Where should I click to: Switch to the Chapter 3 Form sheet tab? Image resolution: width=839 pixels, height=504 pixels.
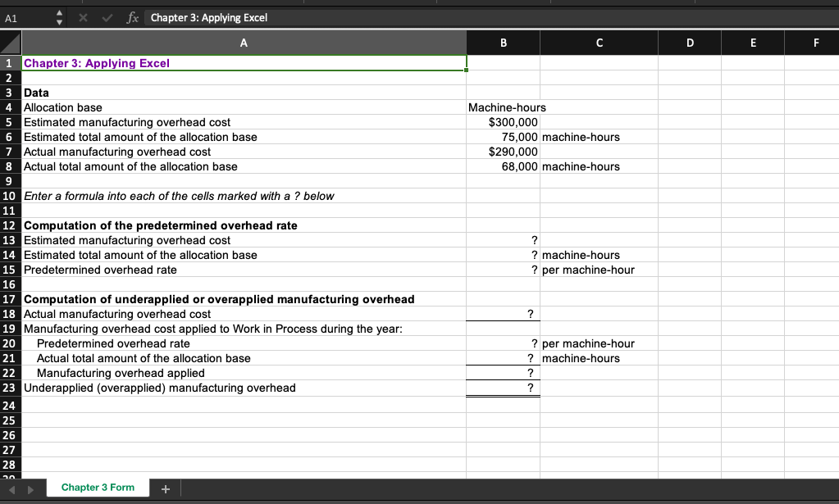(x=98, y=487)
